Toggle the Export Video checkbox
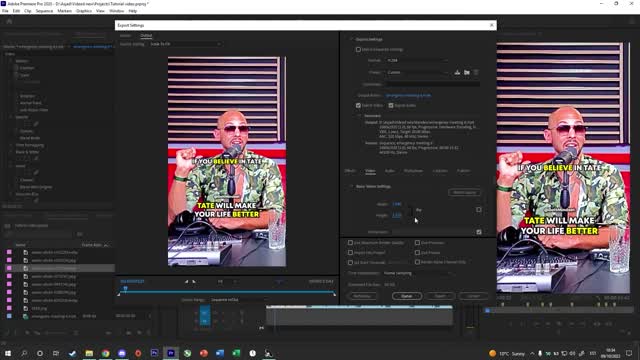Image resolution: width=640 pixels, height=360 pixels. point(358,105)
